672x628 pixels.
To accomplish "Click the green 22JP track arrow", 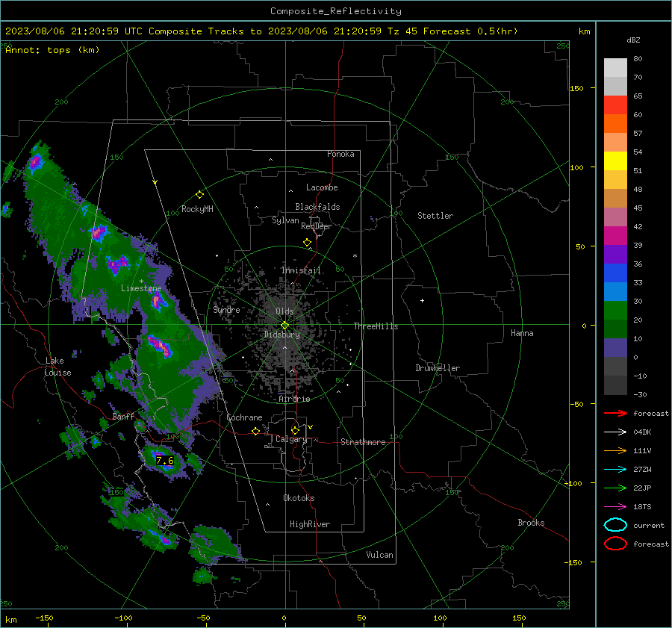I will (x=615, y=488).
